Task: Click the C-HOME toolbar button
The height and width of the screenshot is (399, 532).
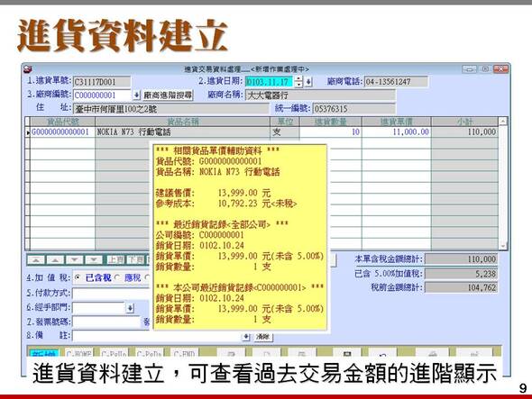Action: (x=78, y=353)
